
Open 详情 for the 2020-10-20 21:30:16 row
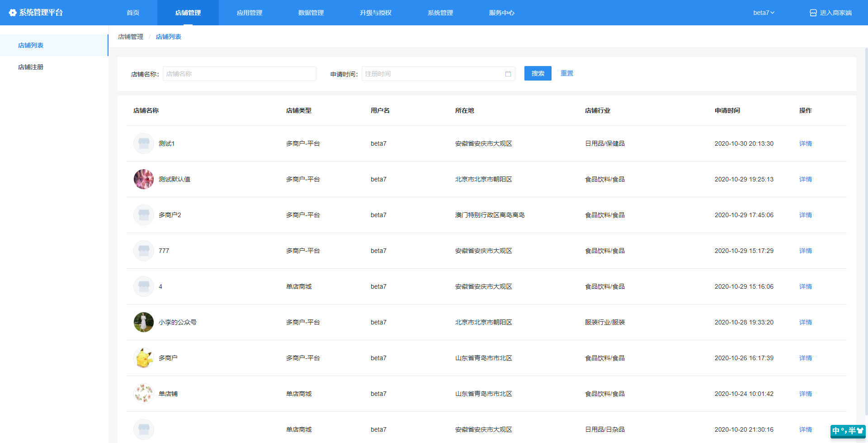[806, 429]
